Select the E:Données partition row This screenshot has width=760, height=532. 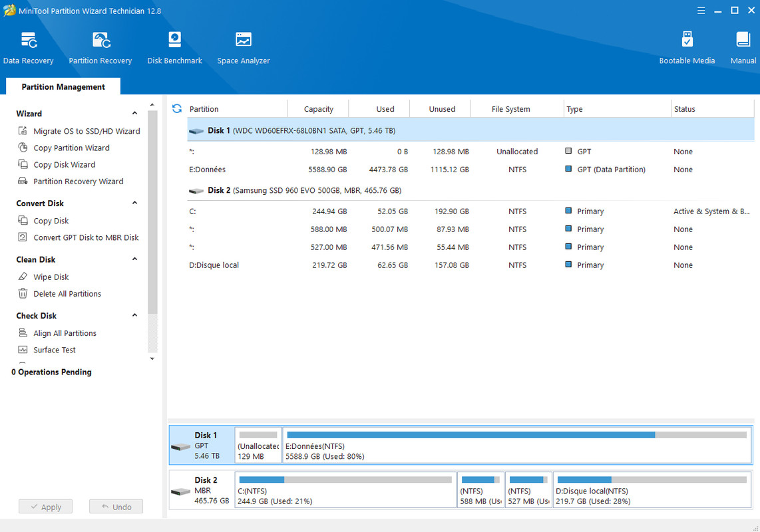[x=471, y=170]
